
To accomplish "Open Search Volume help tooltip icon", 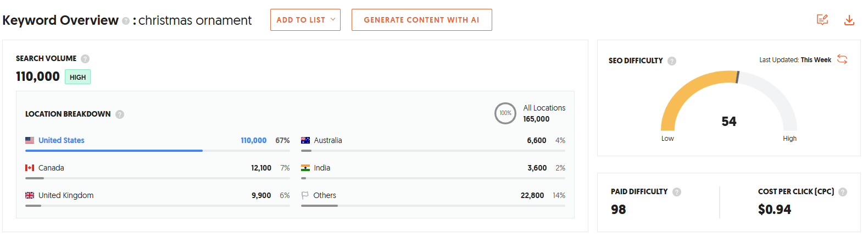I will tap(85, 59).
